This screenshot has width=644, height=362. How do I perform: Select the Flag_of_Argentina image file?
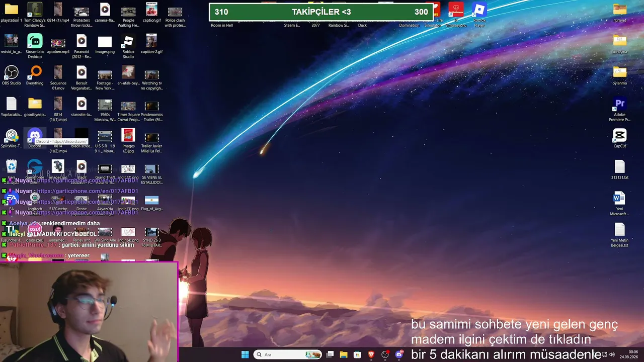tap(151, 203)
